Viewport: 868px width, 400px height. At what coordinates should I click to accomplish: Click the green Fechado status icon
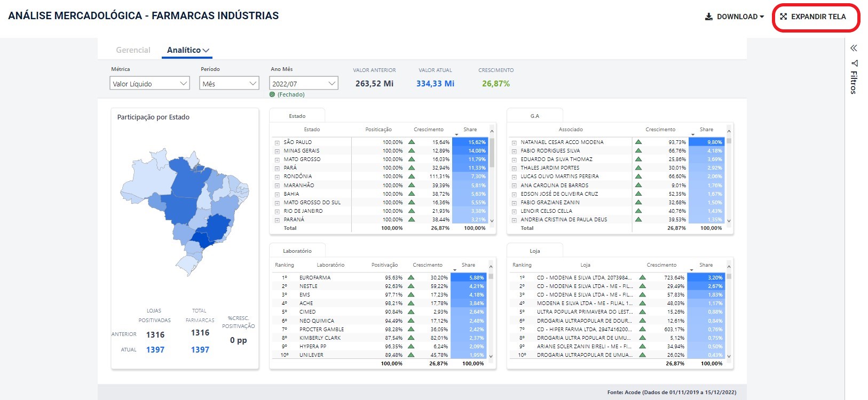[x=272, y=94]
